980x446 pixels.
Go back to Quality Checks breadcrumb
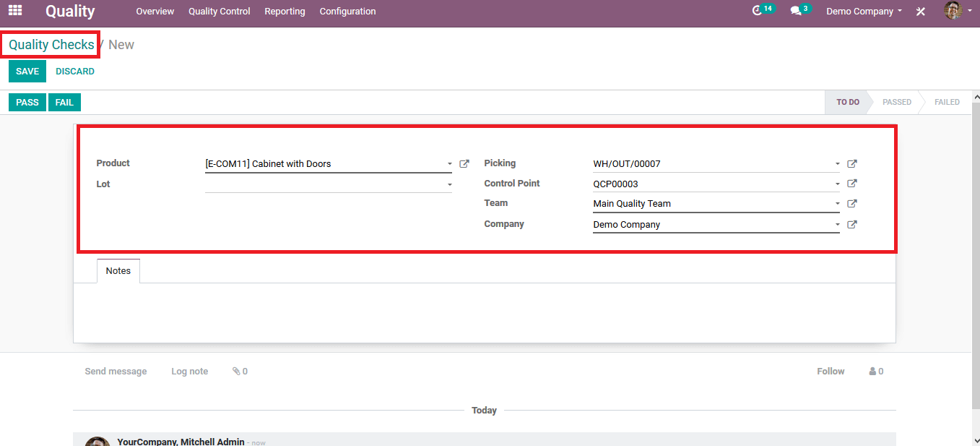coord(51,45)
